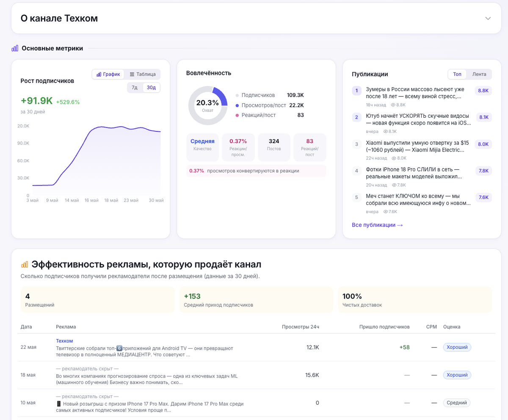
Task: Click the 20.3% reach donut chart
Action: coord(208,105)
